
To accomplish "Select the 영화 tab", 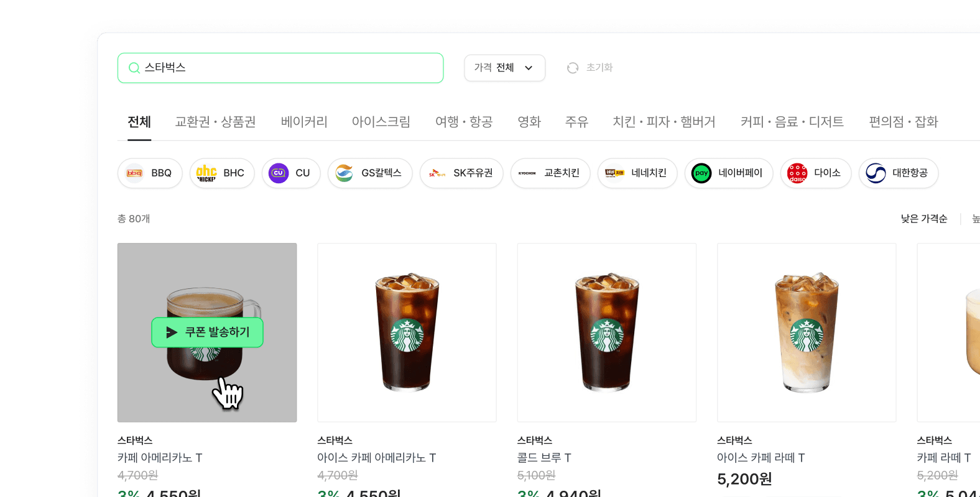I will [529, 122].
